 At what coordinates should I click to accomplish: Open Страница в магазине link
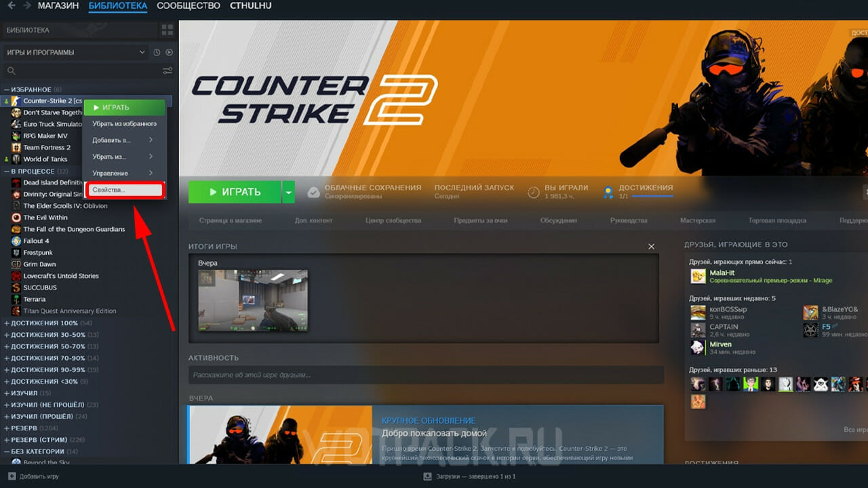pyautogui.click(x=230, y=220)
